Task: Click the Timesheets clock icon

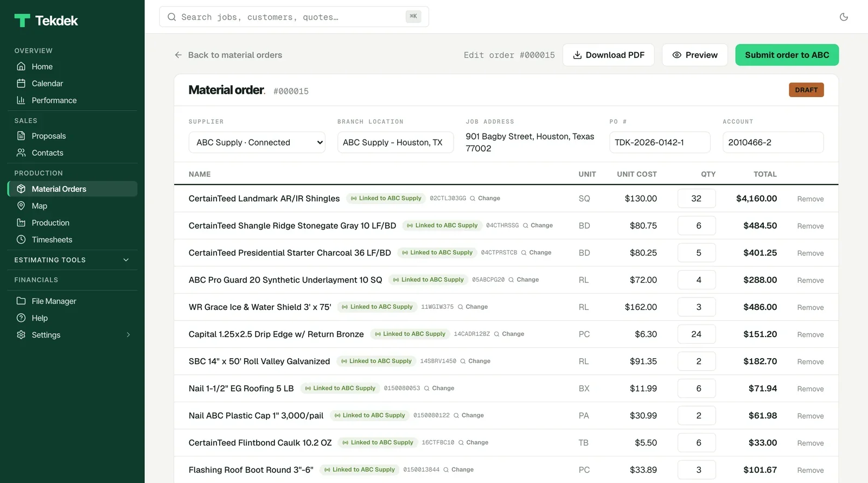Action: click(21, 239)
